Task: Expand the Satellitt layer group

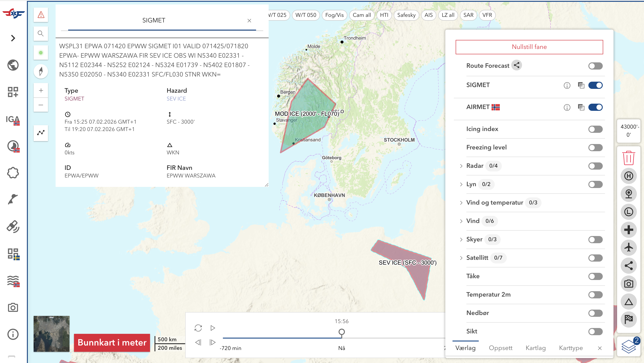Action: pyautogui.click(x=461, y=258)
